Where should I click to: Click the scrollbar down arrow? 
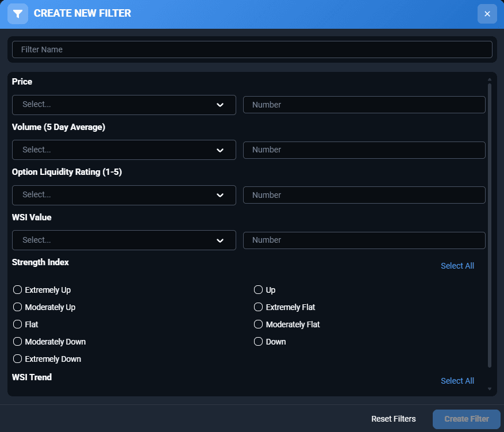(x=489, y=389)
